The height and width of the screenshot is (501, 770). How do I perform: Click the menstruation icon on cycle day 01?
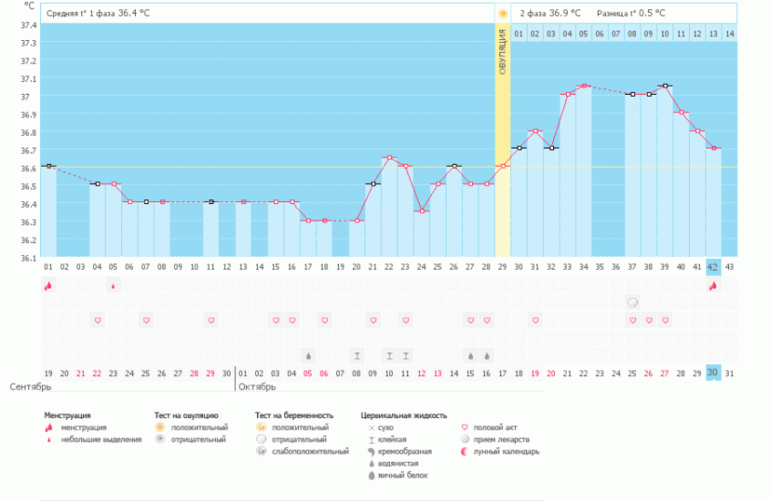coord(48,285)
